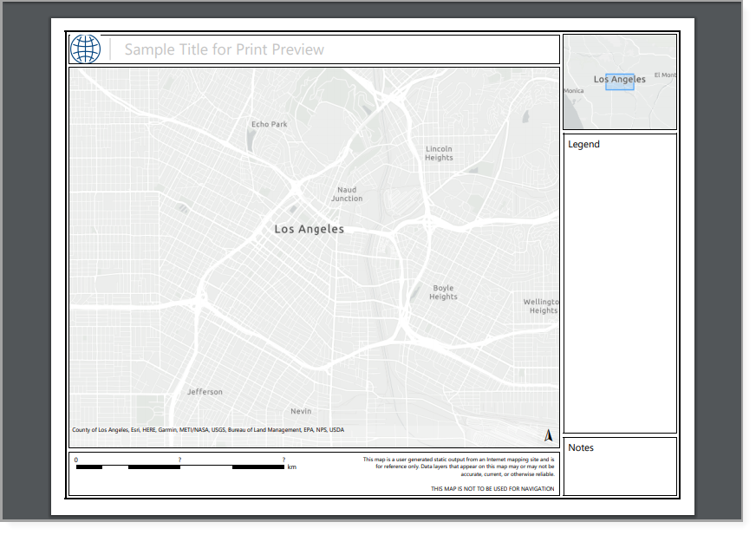This screenshot has width=756, height=535.
Task: Click the north arrow icon on map
Action: click(x=548, y=435)
